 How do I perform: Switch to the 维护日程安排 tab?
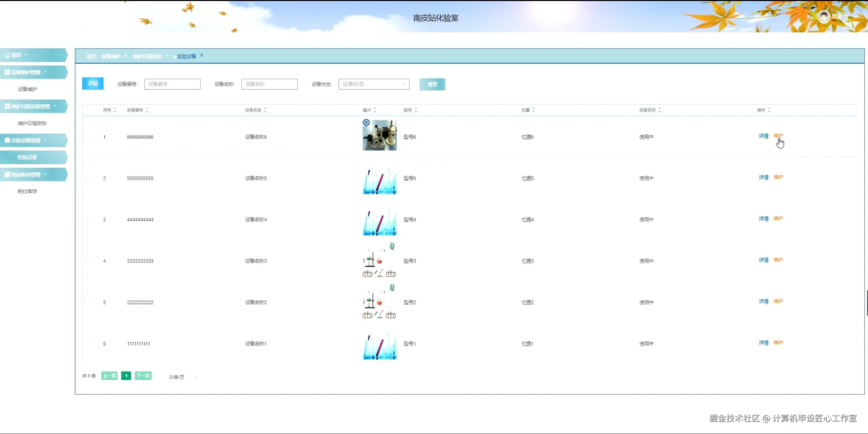pos(147,56)
